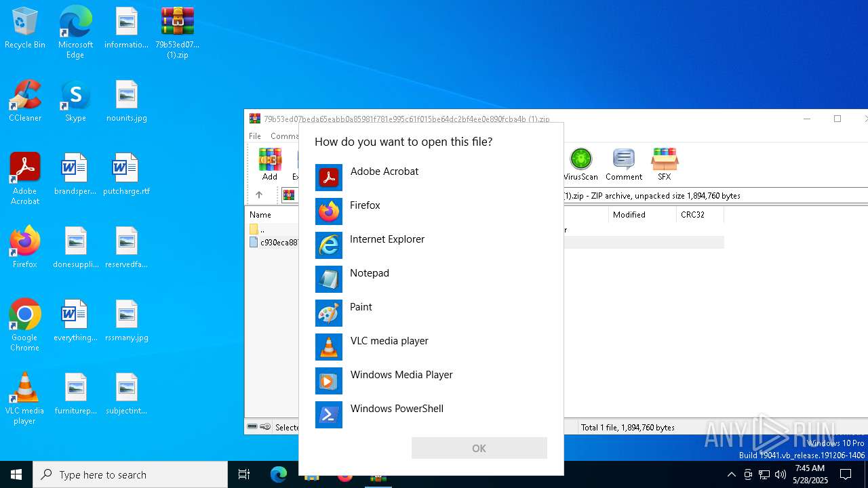Viewport: 868px width, 488px height.
Task: Choose Notepad in the open-with list
Action: (x=431, y=279)
